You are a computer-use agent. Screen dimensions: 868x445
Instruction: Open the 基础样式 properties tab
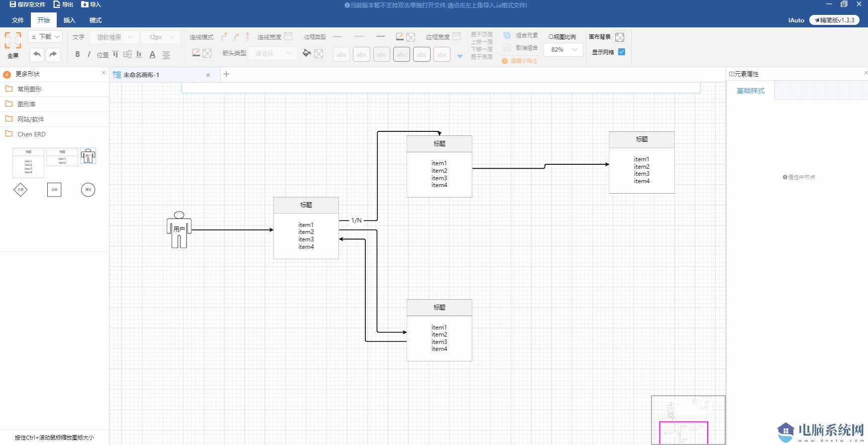[x=751, y=91]
